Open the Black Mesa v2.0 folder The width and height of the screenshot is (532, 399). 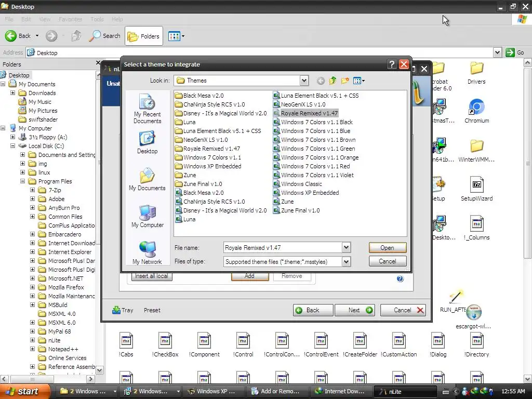tap(199, 96)
